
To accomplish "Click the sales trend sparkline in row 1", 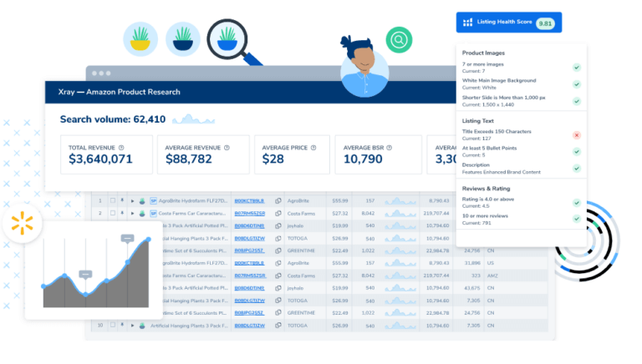I will [x=400, y=201].
